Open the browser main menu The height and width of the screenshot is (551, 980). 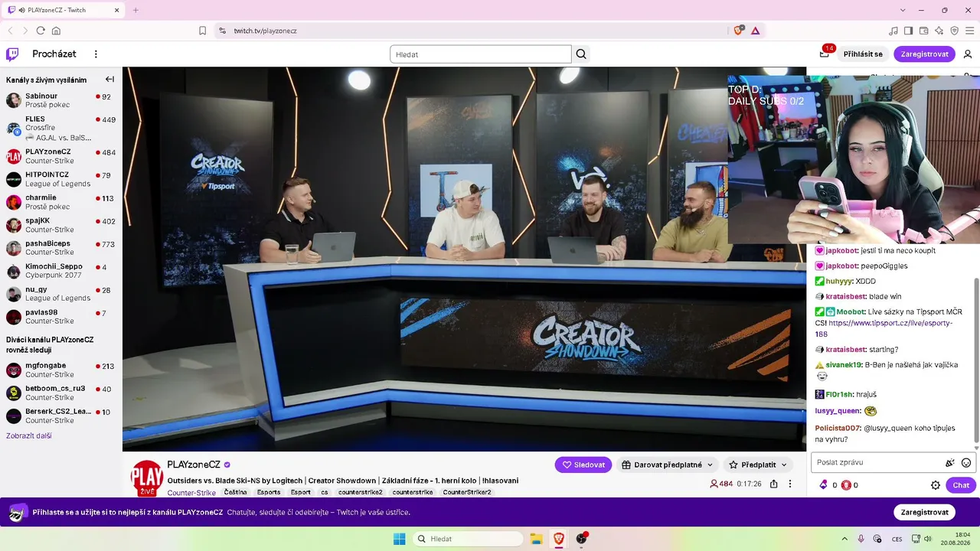pos(969,31)
